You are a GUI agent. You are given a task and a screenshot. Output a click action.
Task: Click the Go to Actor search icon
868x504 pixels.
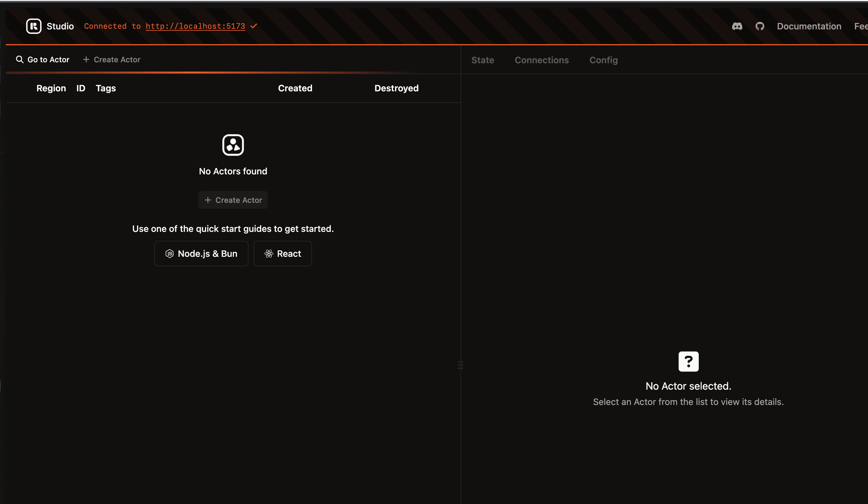pos(19,60)
